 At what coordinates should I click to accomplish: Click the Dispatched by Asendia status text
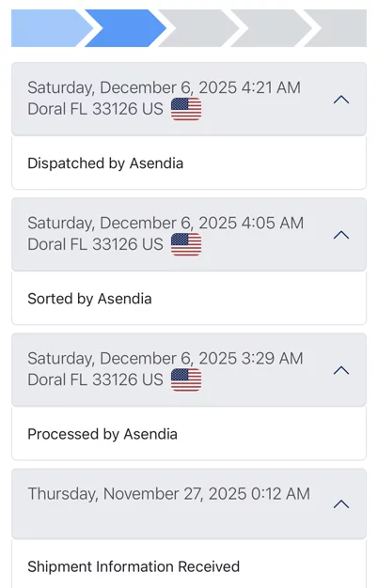click(x=105, y=163)
